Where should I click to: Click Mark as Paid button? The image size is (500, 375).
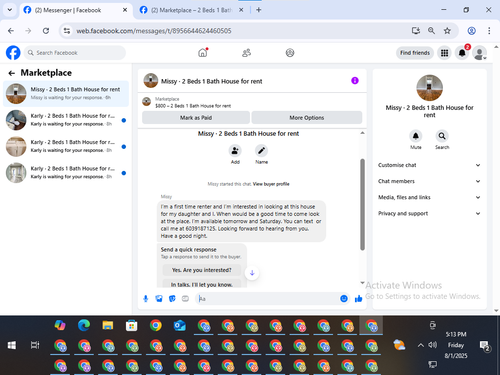coord(196,118)
